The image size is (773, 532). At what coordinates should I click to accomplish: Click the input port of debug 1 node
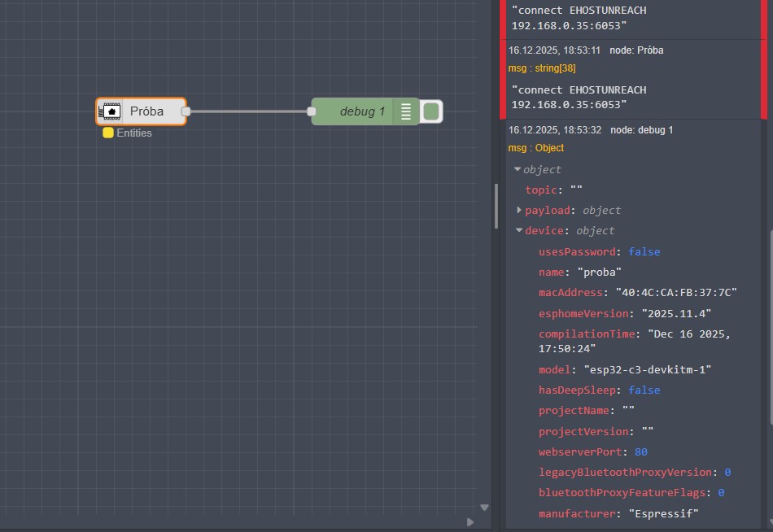(x=312, y=111)
